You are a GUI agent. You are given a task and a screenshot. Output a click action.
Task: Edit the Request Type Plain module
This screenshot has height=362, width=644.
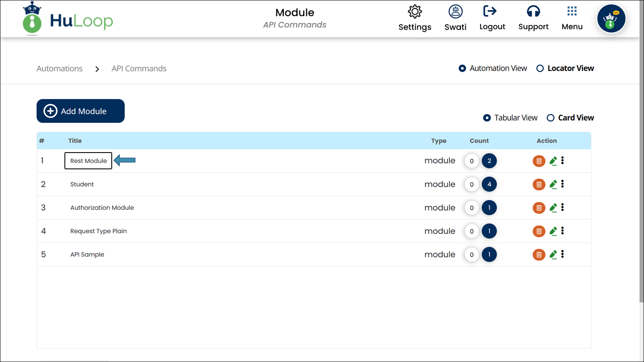553,231
